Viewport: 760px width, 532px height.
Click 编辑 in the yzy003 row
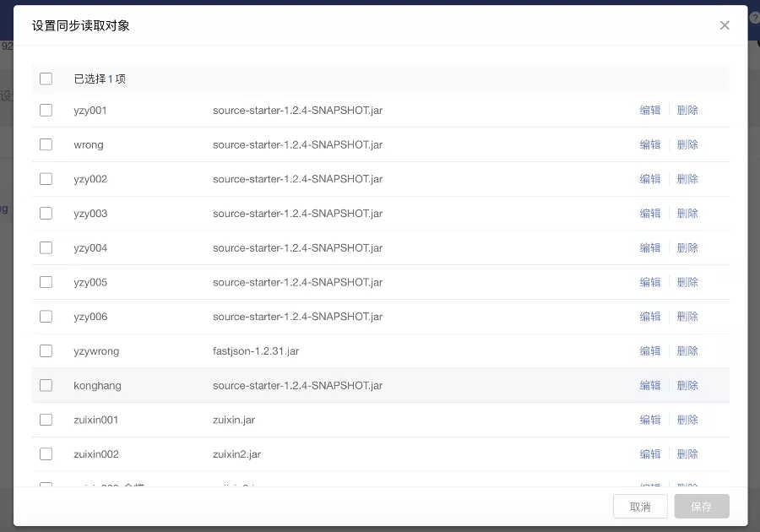pos(650,213)
